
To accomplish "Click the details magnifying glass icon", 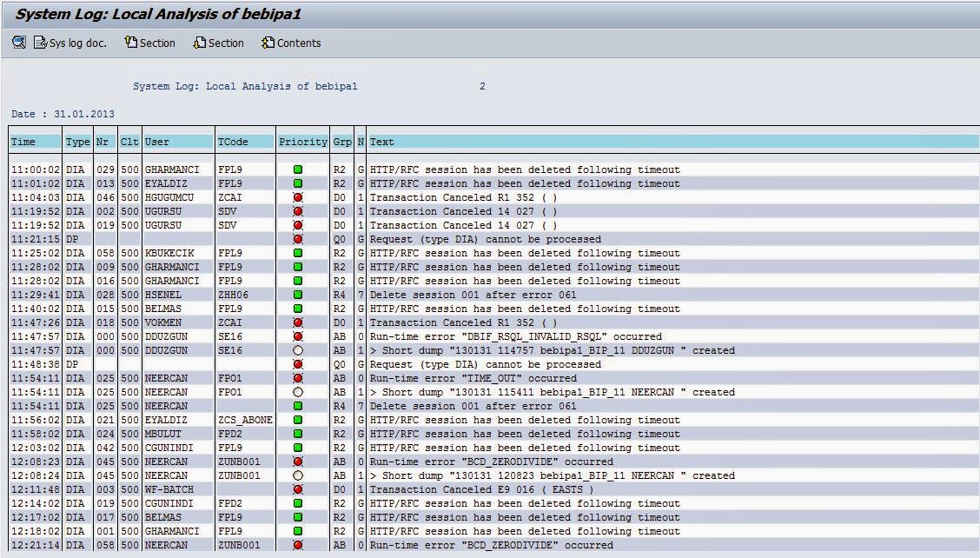I will (17, 42).
